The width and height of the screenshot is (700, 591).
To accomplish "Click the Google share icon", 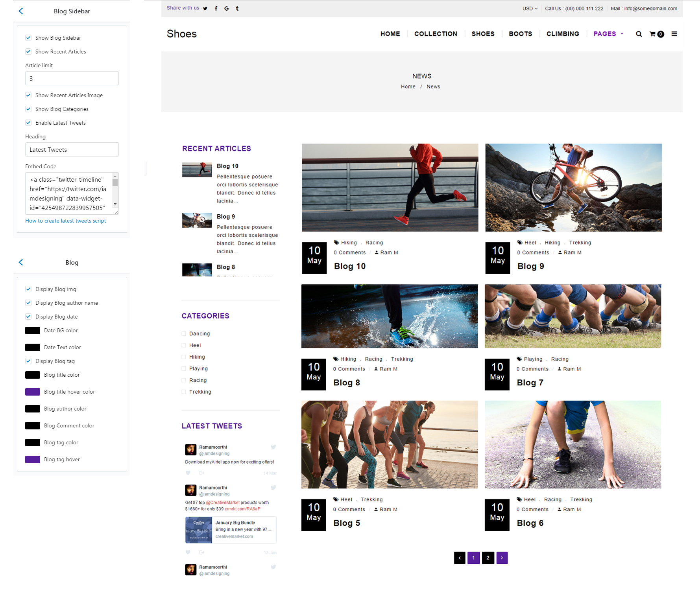I will [227, 8].
